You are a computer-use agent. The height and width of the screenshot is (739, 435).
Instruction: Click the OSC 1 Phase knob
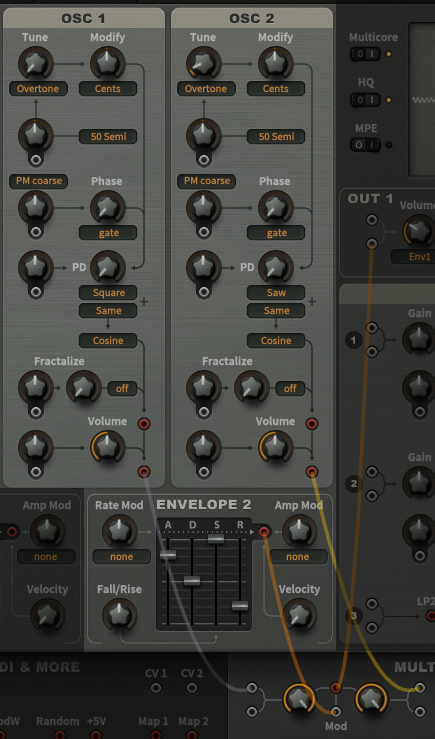[x=108, y=207]
